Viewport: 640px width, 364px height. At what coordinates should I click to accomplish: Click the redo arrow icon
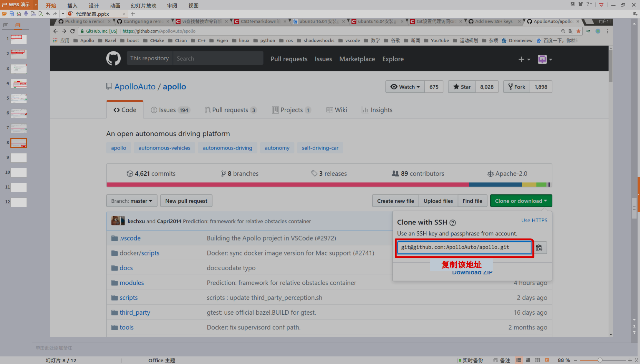tap(55, 14)
